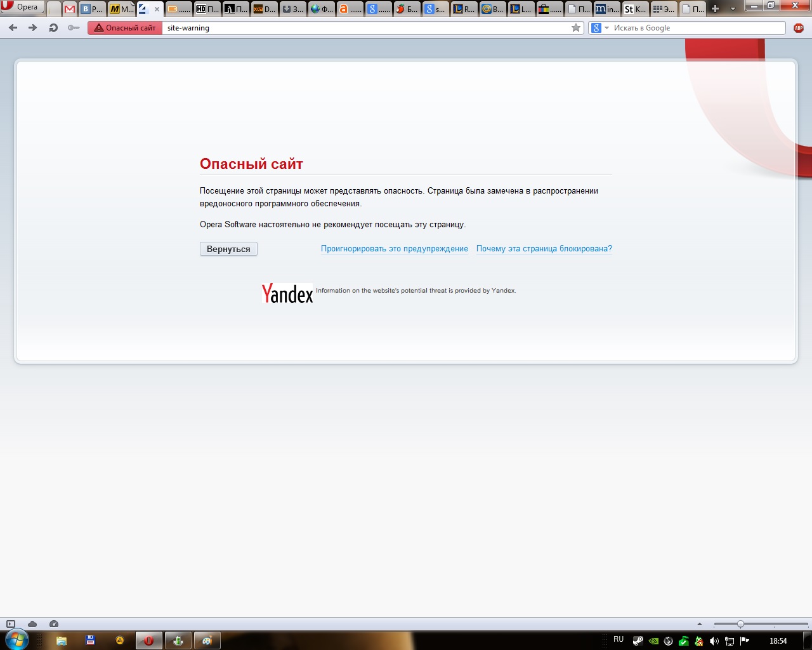The width and height of the screenshot is (812, 650).
Task: Toggle the Opera panels button
Action: pos(11,624)
